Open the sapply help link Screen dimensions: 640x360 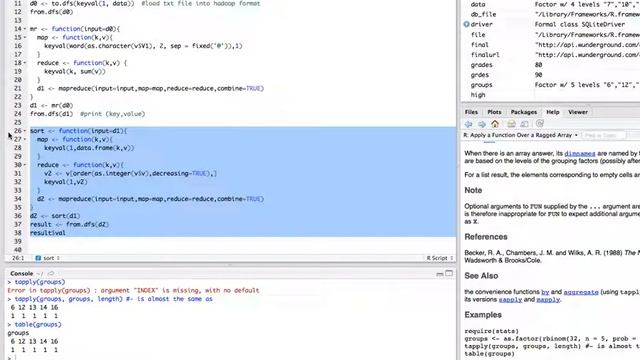pos(510,299)
